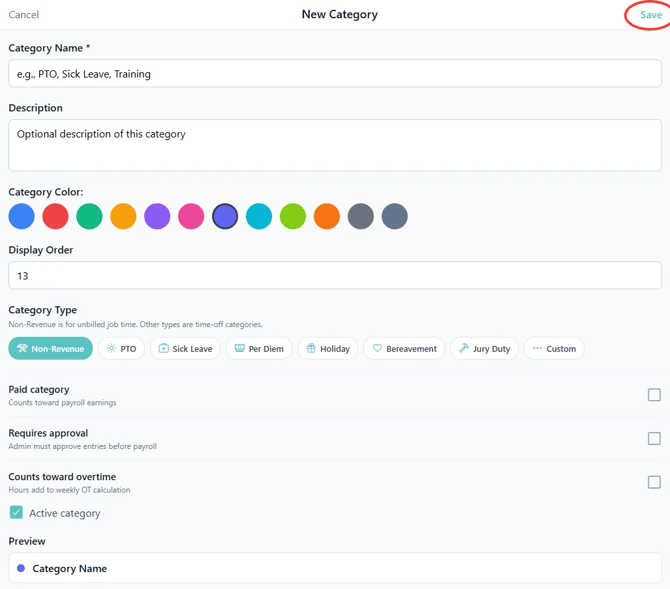
Task: Click the Display Order label
Action: coord(41,250)
